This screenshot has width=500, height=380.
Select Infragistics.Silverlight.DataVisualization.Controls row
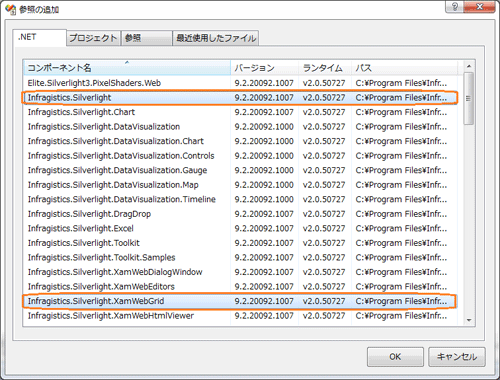240,156
